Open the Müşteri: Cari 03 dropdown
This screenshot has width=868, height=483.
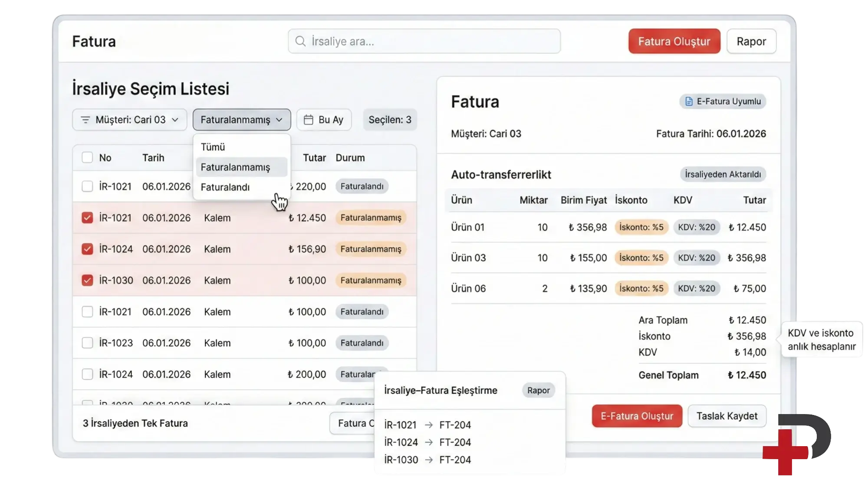point(129,120)
